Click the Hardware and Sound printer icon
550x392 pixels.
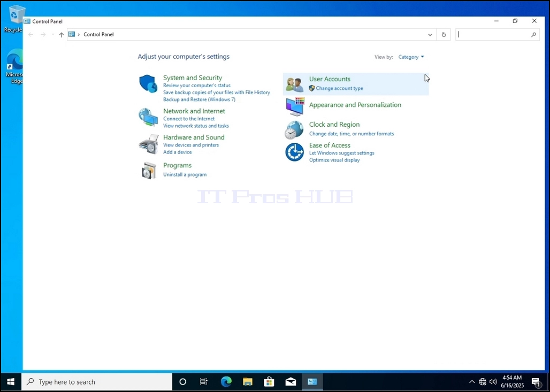click(148, 144)
